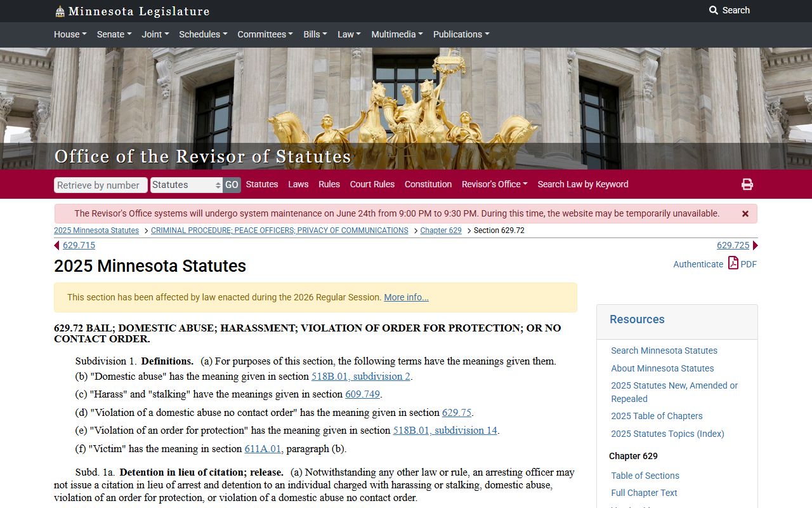812x508 pixels.
Task: Open section 518B.01, subdivision 2 link
Action: tap(361, 377)
